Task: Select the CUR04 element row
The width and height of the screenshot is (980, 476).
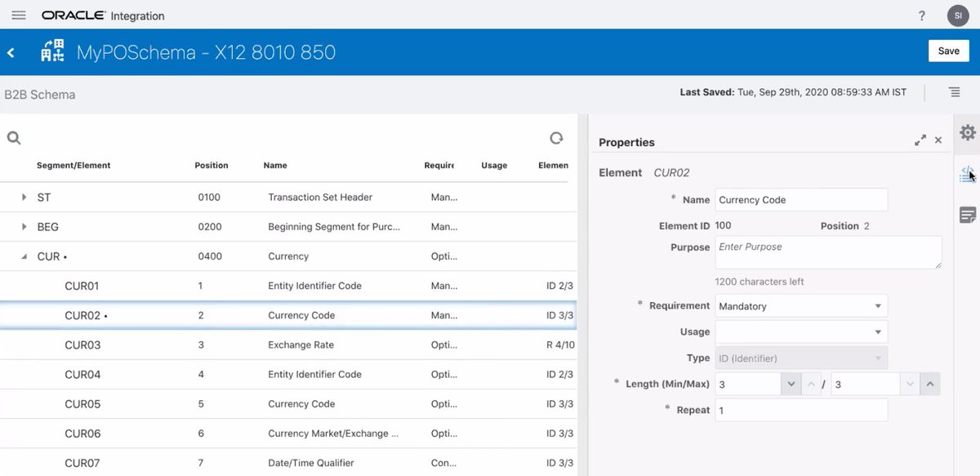Action: click(288, 374)
